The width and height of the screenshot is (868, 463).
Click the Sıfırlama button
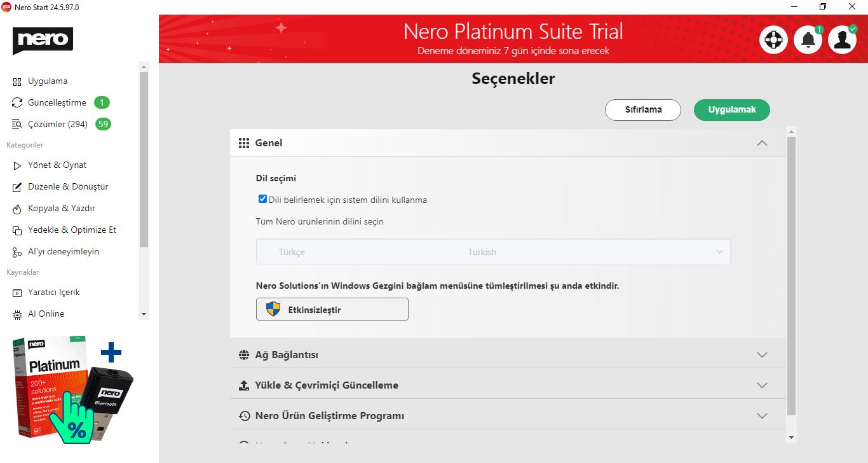pyautogui.click(x=643, y=109)
